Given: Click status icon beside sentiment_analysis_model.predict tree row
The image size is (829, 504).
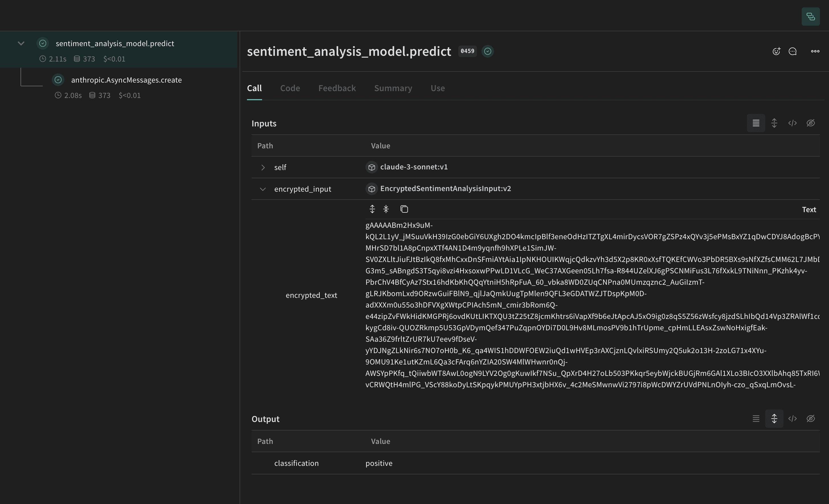Looking at the screenshot, I should [x=43, y=43].
